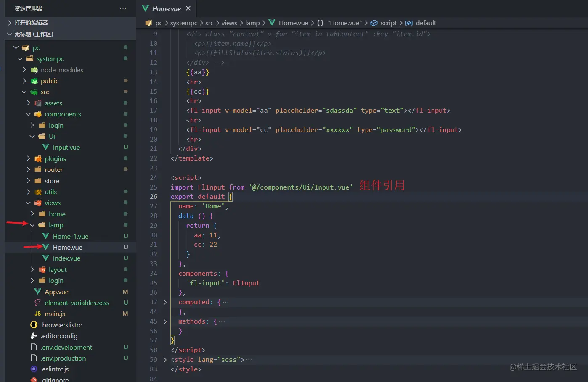This screenshot has width=588, height=382.
Task: Click the views folder icon
Action: click(x=38, y=203)
